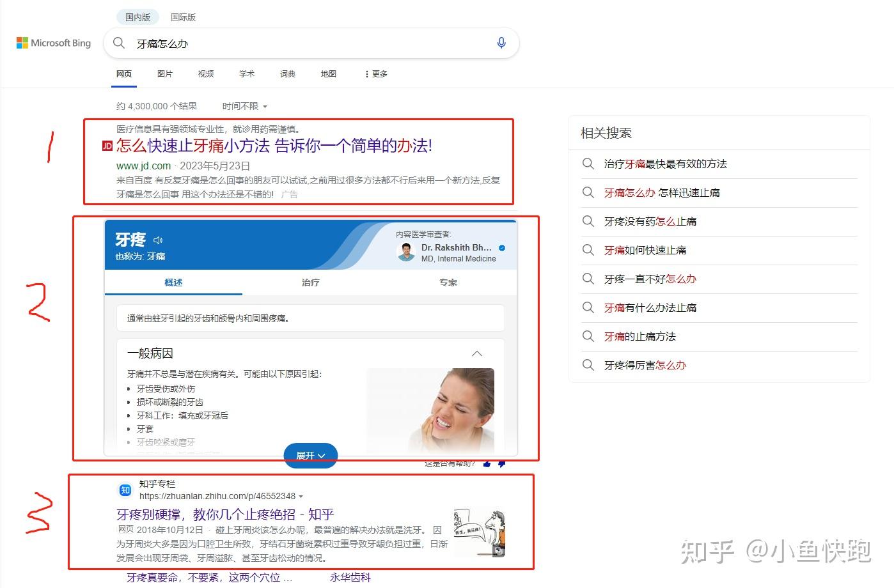This screenshot has width=894, height=588.
Task: Click the JD favicon beside the ad result
Action: click(x=107, y=146)
